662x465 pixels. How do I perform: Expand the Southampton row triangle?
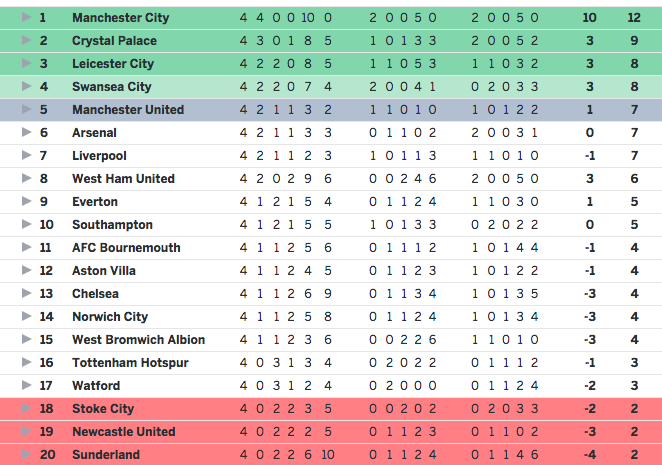(26, 225)
